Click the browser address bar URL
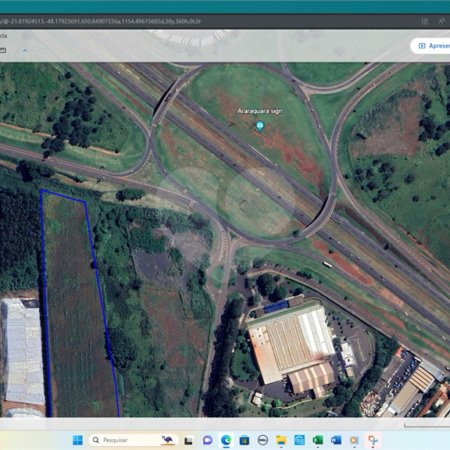The image size is (450, 450). 100,21
